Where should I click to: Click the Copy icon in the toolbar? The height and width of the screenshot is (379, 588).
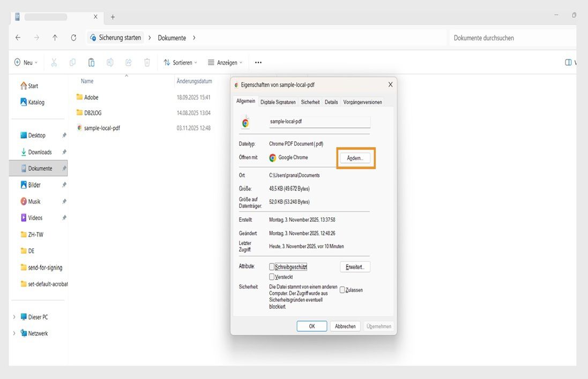(72, 62)
